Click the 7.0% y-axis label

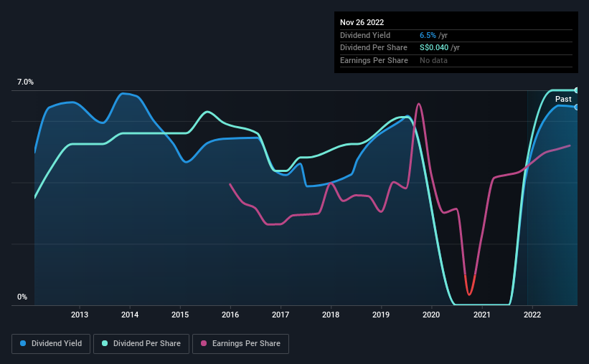(25, 82)
